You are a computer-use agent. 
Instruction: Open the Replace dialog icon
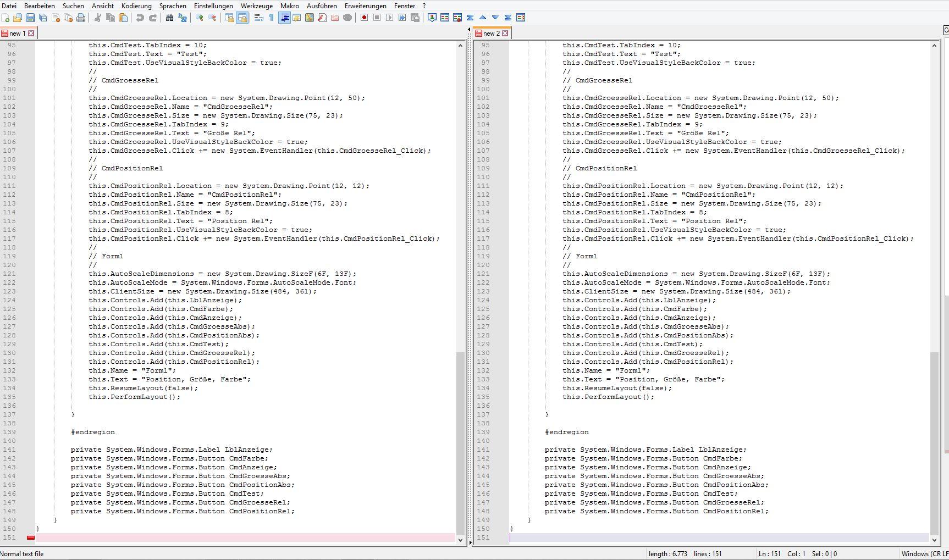coord(182,18)
